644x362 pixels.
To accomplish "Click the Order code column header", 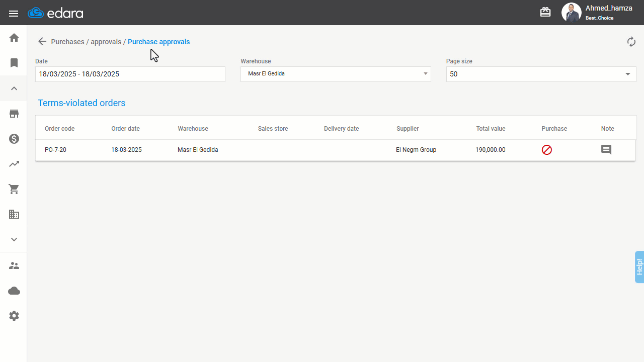I will click(x=59, y=129).
